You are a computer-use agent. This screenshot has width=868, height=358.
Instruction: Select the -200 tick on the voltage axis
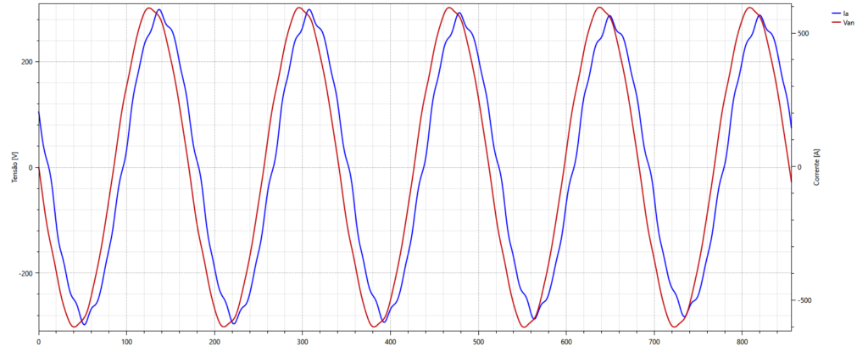click(25, 273)
